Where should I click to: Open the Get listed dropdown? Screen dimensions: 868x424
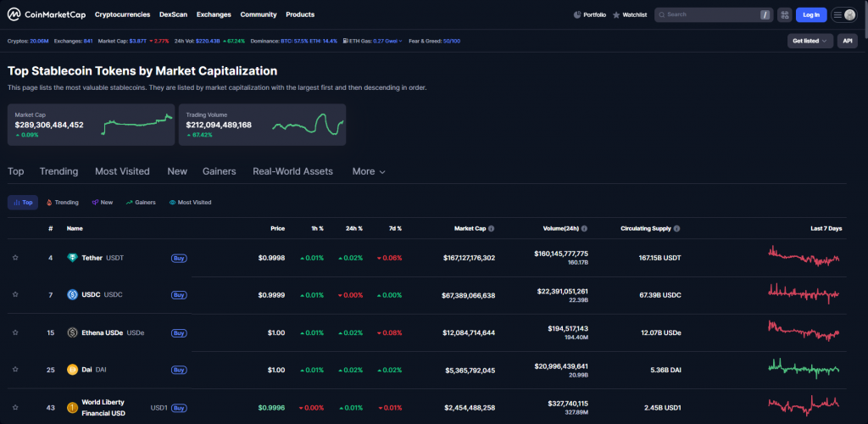click(x=810, y=41)
